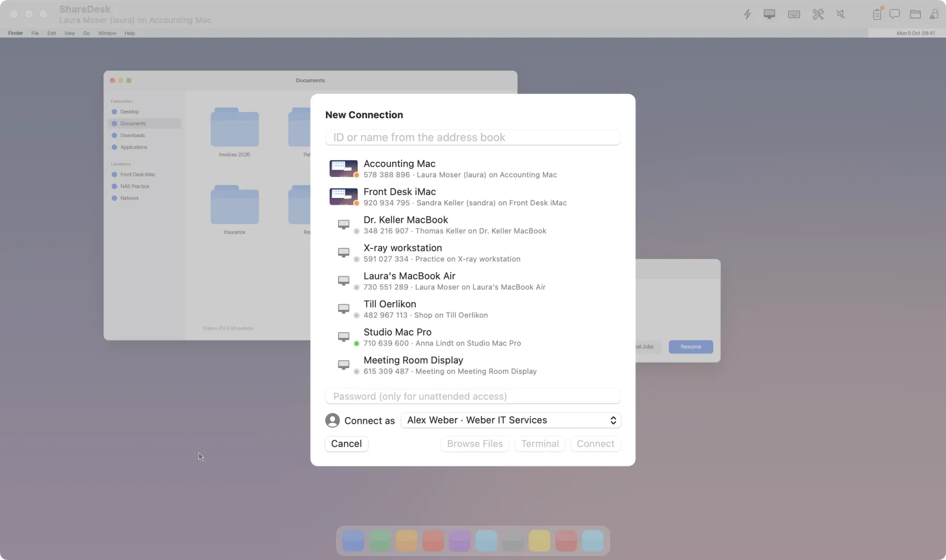Open the clipboard icon with orange badge
This screenshot has height=560, width=946.
click(878, 14)
